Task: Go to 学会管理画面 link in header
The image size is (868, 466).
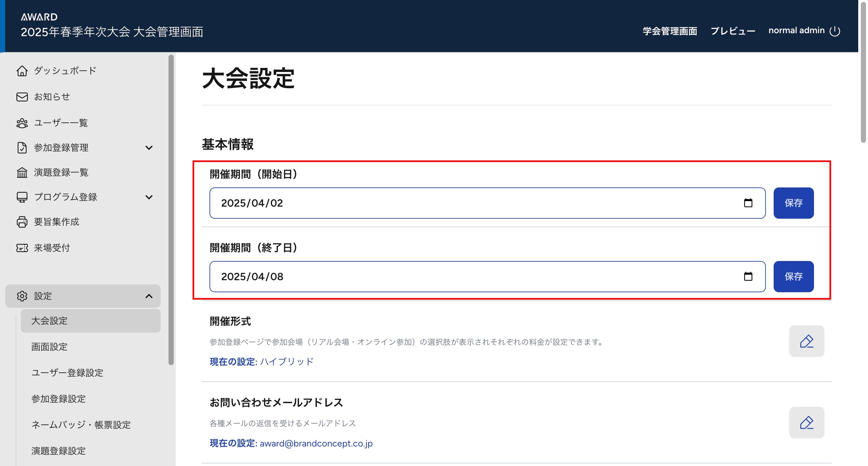Action: [670, 31]
